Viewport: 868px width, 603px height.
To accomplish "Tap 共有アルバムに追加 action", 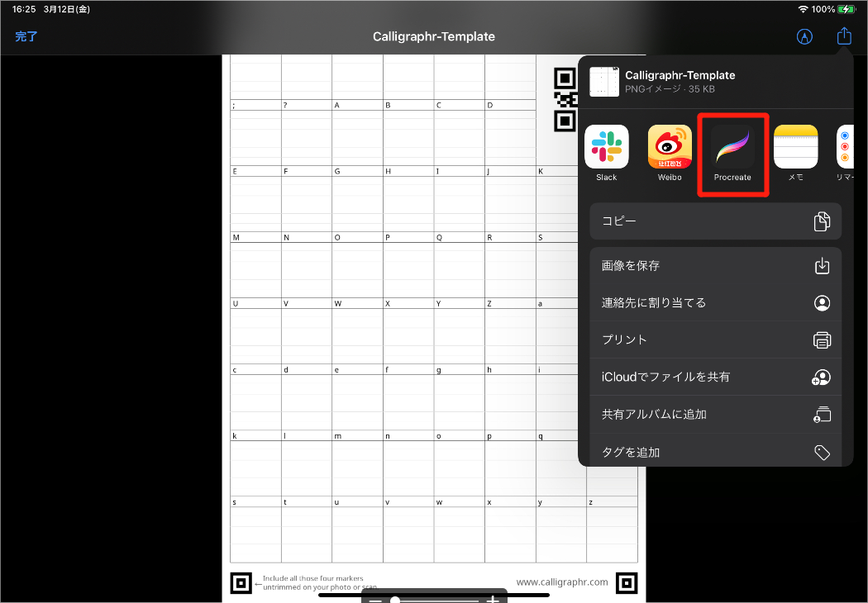I will point(715,414).
